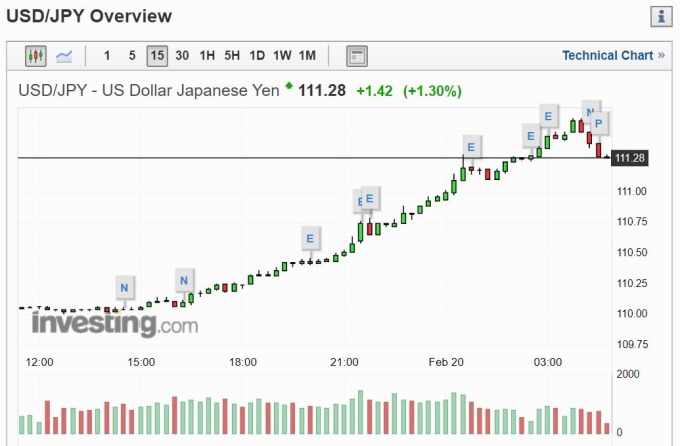Click the front E marker near 21:30
680x446 pixels.
click(x=370, y=199)
